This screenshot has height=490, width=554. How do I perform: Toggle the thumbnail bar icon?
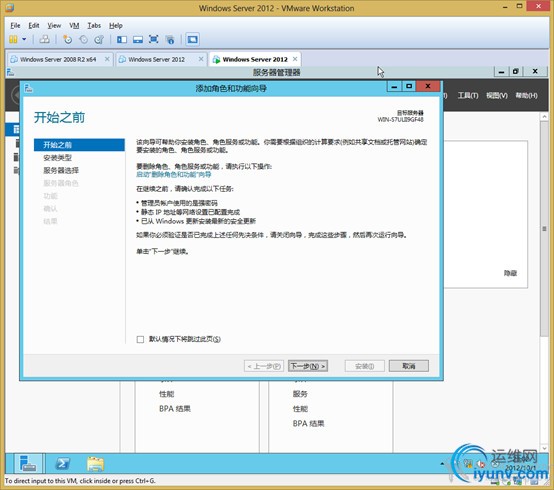(x=138, y=39)
